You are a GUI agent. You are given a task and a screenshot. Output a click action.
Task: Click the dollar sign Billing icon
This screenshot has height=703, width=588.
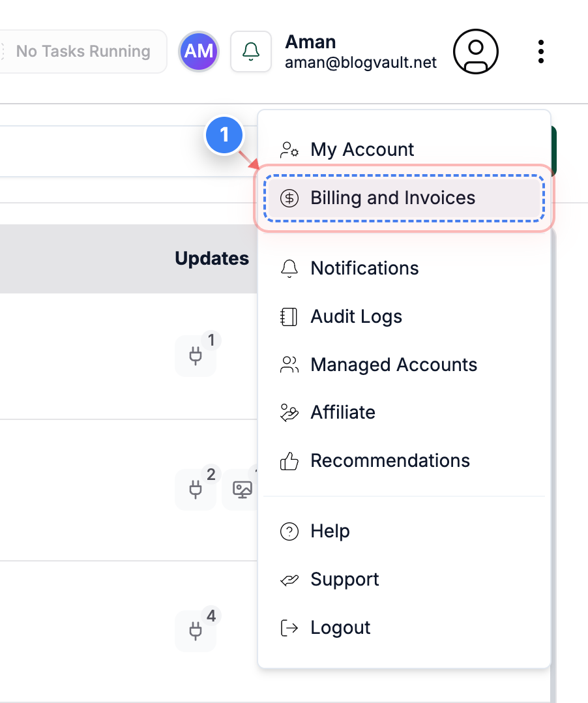tap(289, 198)
